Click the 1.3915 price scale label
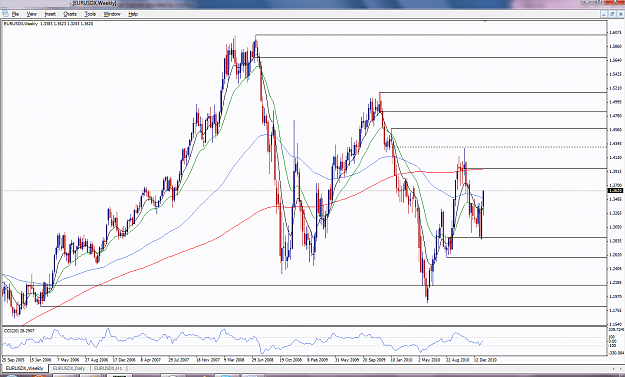The width and height of the screenshot is (625, 377). click(x=615, y=171)
